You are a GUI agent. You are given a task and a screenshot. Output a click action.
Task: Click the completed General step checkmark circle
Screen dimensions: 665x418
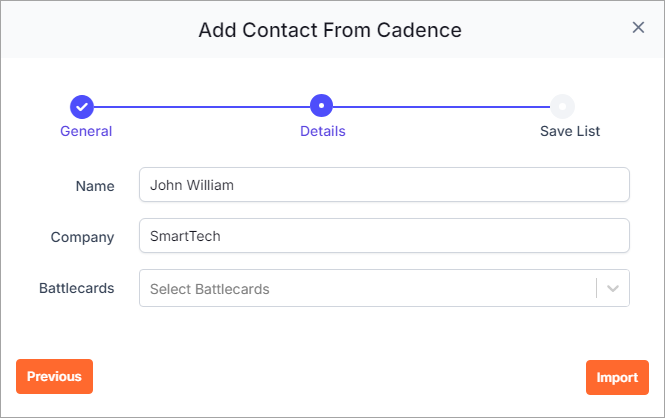coord(82,107)
